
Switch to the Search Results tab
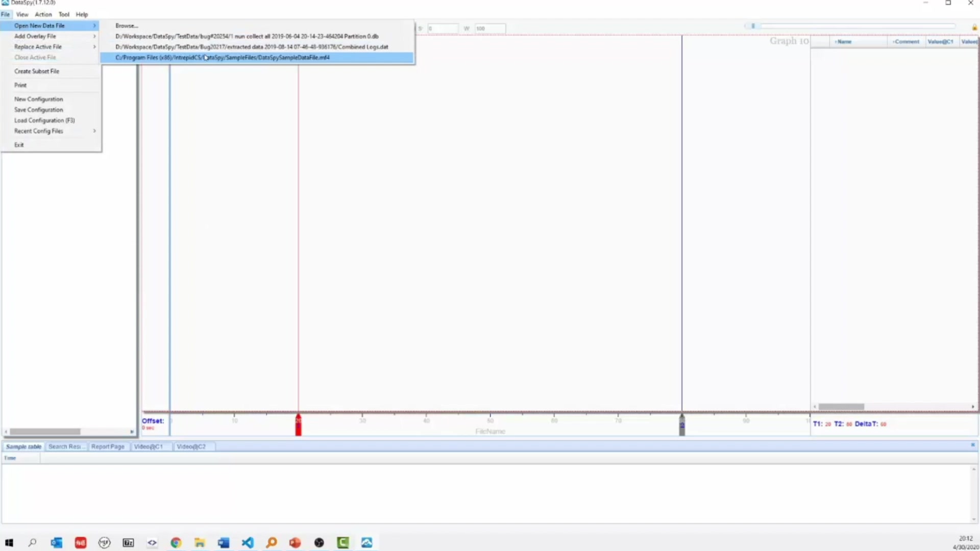(x=65, y=446)
